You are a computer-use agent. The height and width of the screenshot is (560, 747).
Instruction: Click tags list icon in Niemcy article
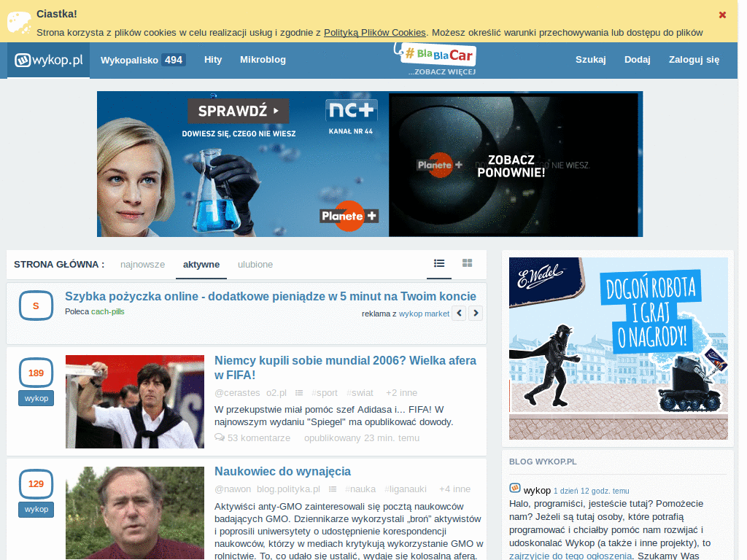(299, 393)
